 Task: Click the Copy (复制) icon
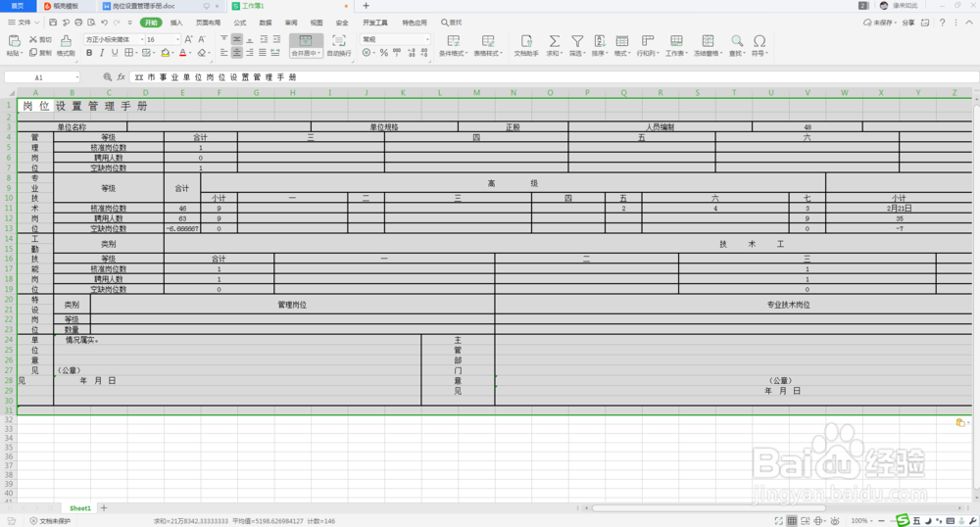click(33, 53)
